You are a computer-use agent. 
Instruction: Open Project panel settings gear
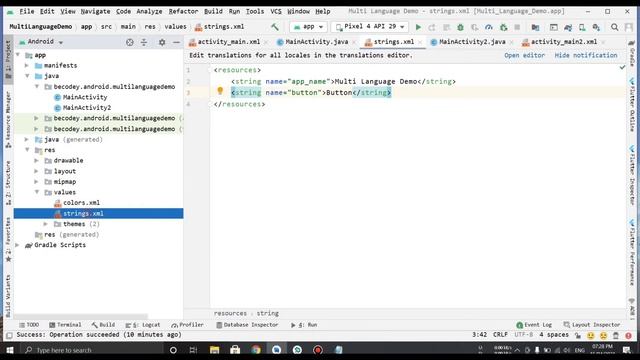click(162, 42)
